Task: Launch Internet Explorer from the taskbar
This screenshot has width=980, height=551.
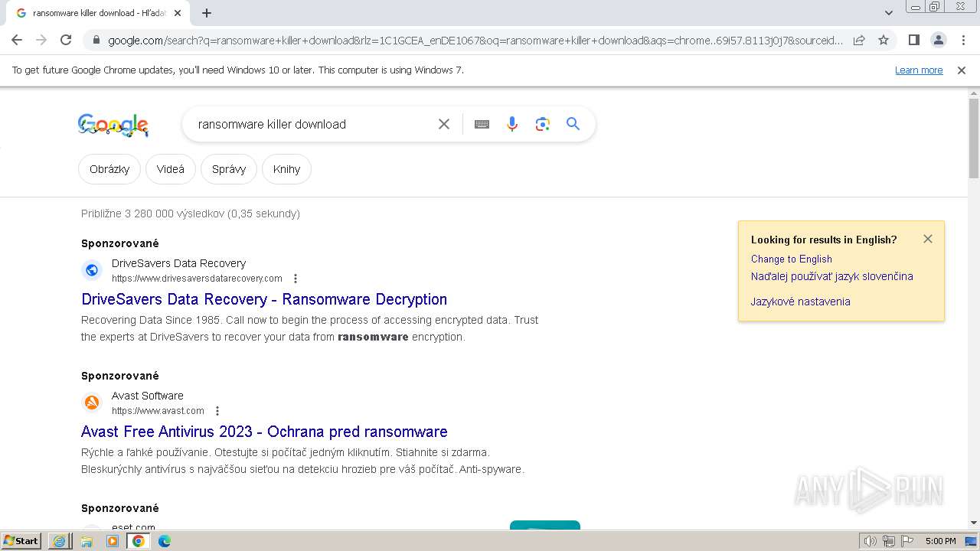Action: point(60,541)
